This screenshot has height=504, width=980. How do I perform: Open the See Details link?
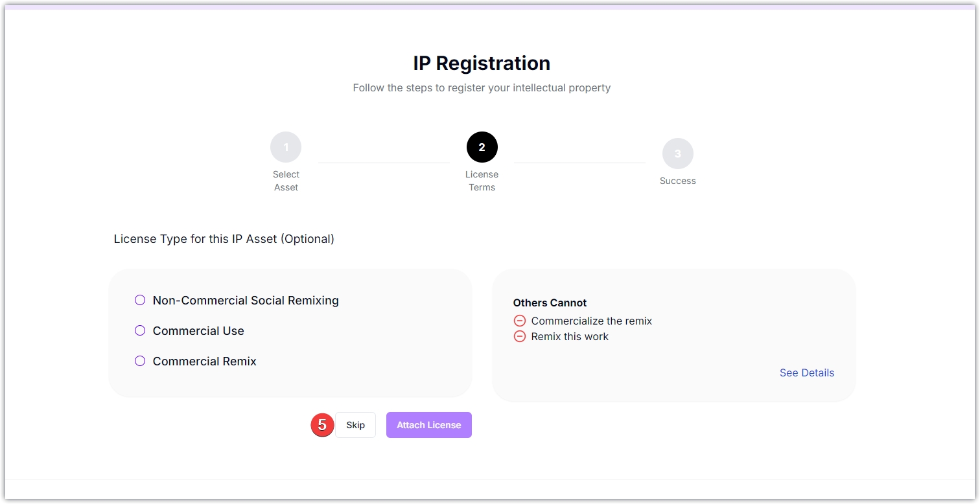click(x=806, y=372)
